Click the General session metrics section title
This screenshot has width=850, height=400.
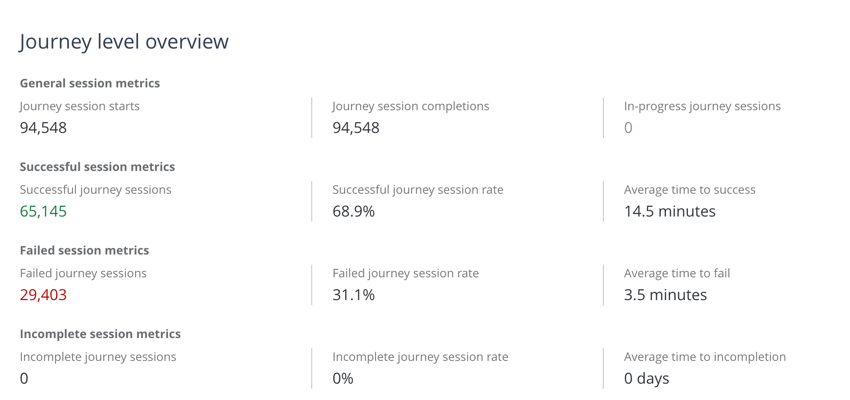90,83
